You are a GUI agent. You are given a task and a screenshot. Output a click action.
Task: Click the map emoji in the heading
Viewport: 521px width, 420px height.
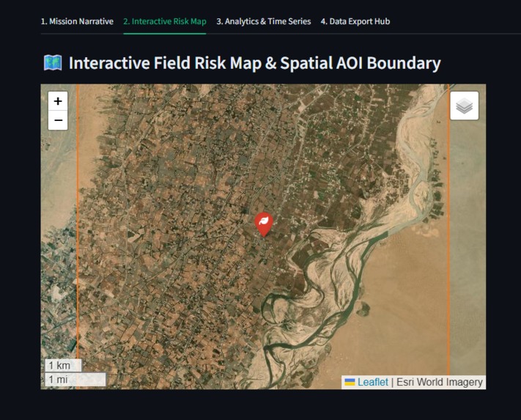click(x=53, y=63)
